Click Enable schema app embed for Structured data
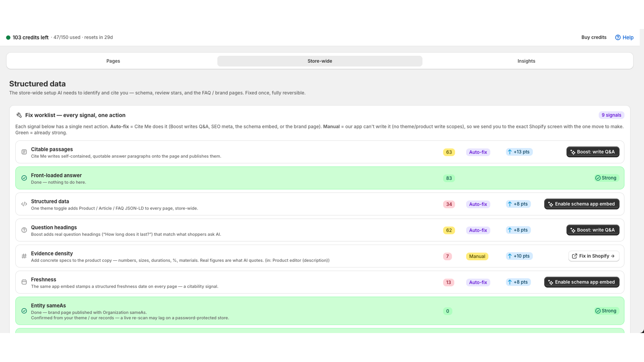644x362 pixels. point(582,204)
